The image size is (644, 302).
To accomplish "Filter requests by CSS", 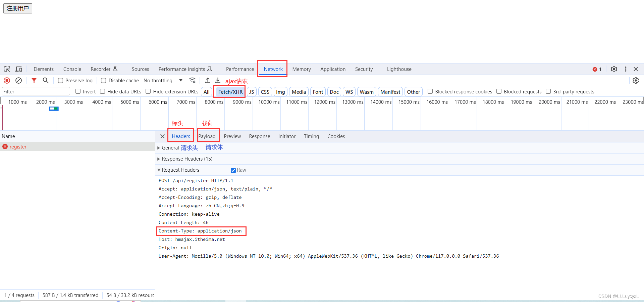I will 265,92.
